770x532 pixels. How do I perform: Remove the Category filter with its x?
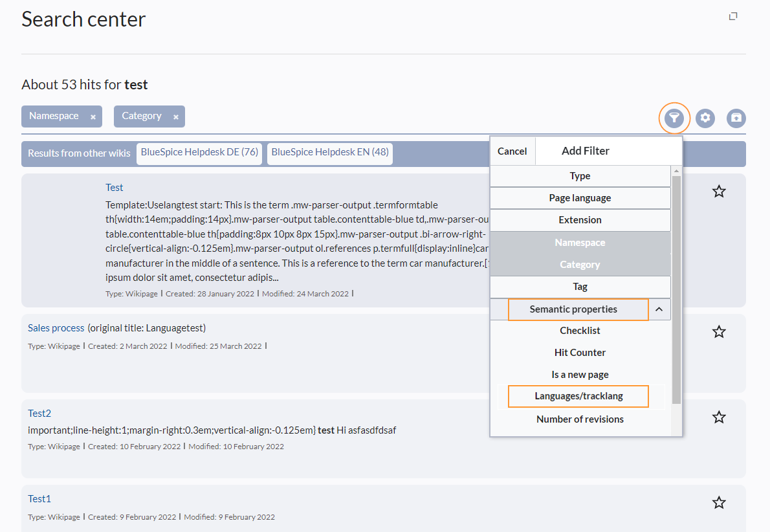coord(176,117)
